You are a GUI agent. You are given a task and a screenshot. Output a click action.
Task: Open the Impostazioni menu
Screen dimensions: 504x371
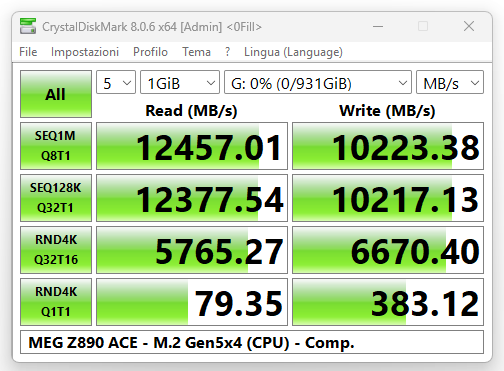(x=85, y=52)
